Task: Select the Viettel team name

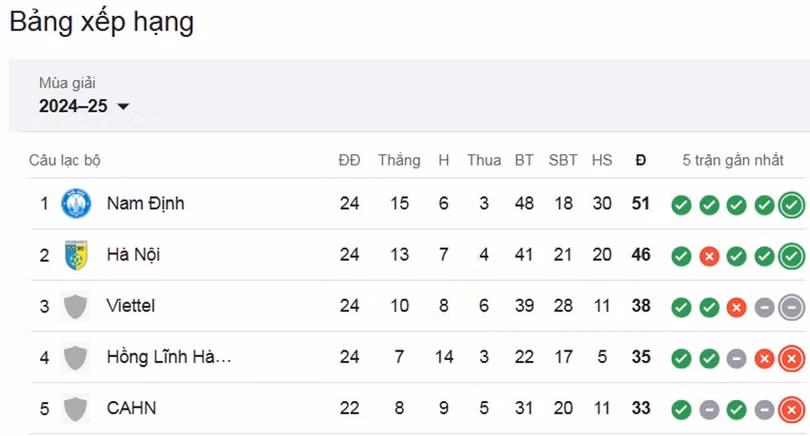Action: coord(130,306)
